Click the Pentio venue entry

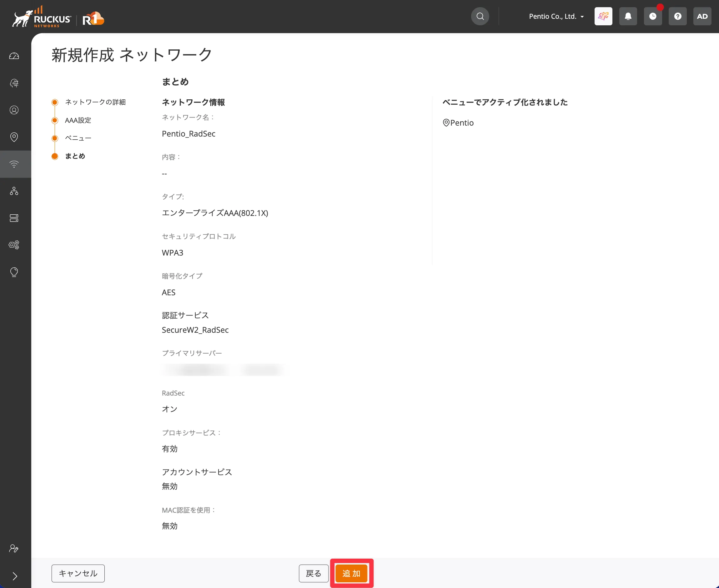pyautogui.click(x=458, y=122)
